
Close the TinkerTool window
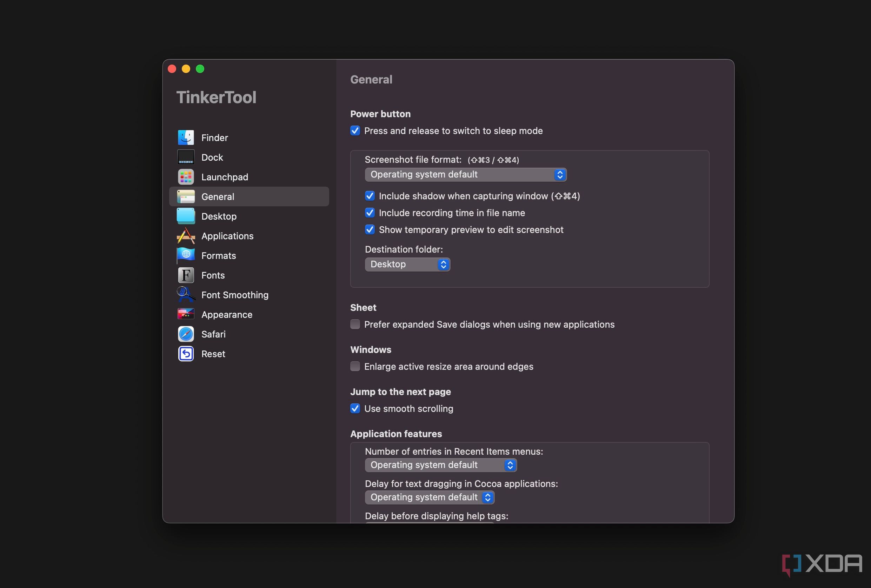point(172,68)
